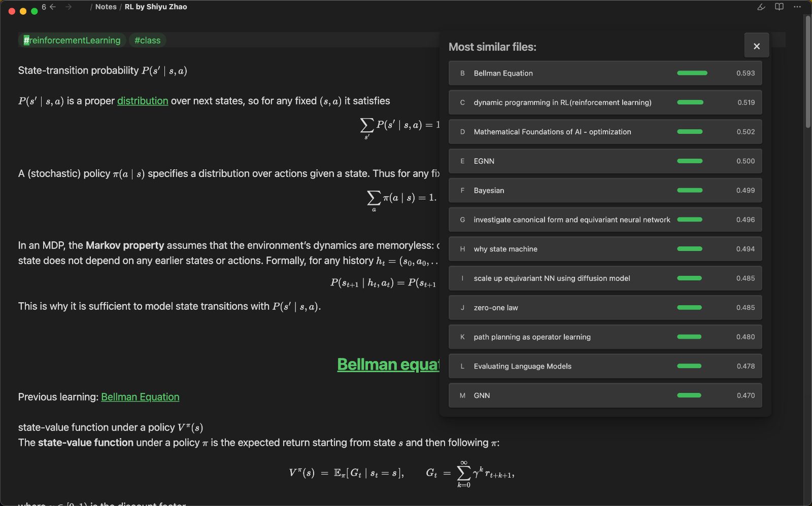Open the #reinforcementLearning tag
The height and width of the screenshot is (506, 812).
pyautogui.click(x=72, y=41)
